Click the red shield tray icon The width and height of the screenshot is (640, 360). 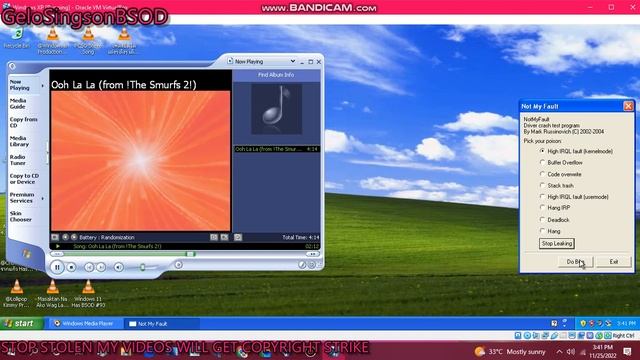[591, 324]
